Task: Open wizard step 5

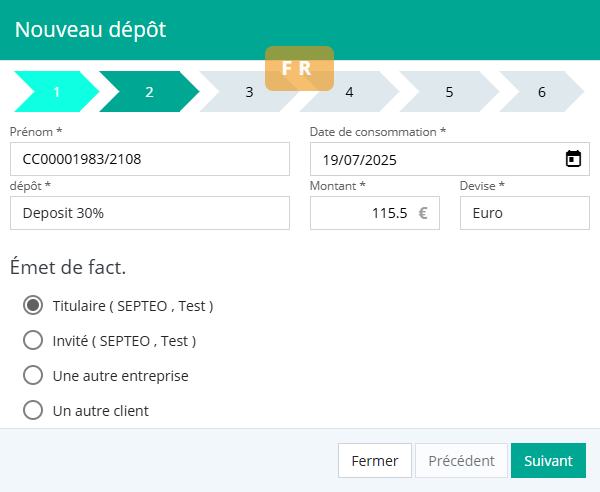Action: (x=449, y=92)
